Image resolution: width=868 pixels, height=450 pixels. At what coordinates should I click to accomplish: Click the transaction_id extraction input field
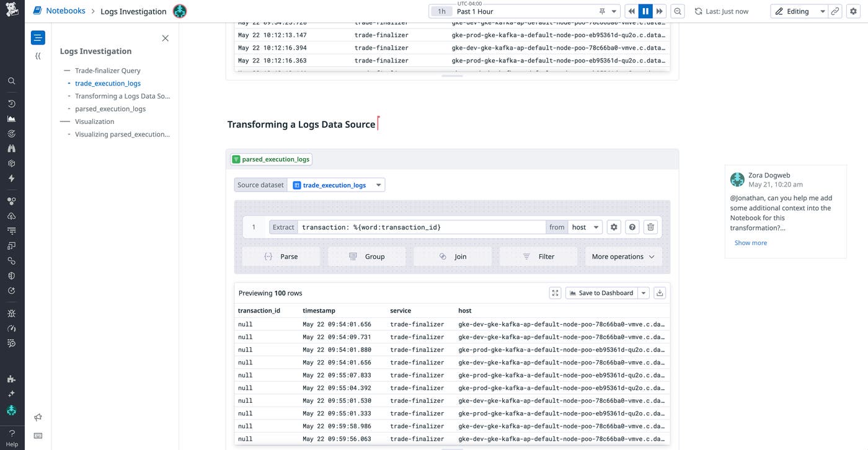pyautogui.click(x=422, y=227)
